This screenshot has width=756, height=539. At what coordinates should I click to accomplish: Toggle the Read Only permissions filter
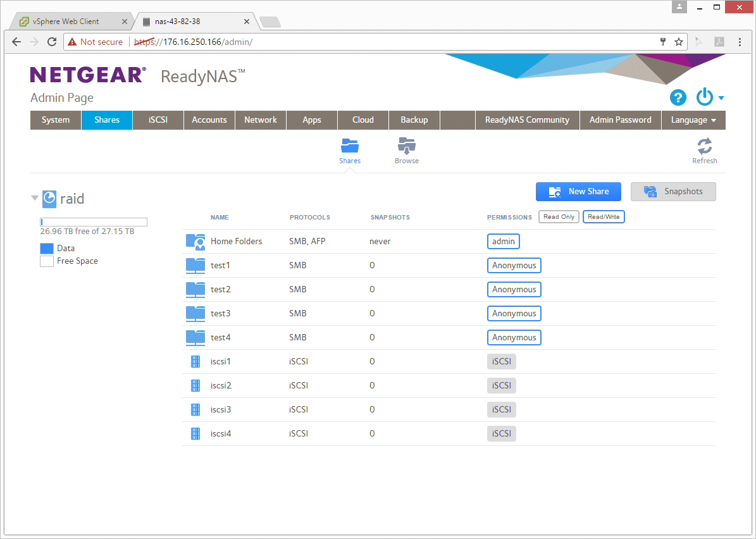click(559, 217)
